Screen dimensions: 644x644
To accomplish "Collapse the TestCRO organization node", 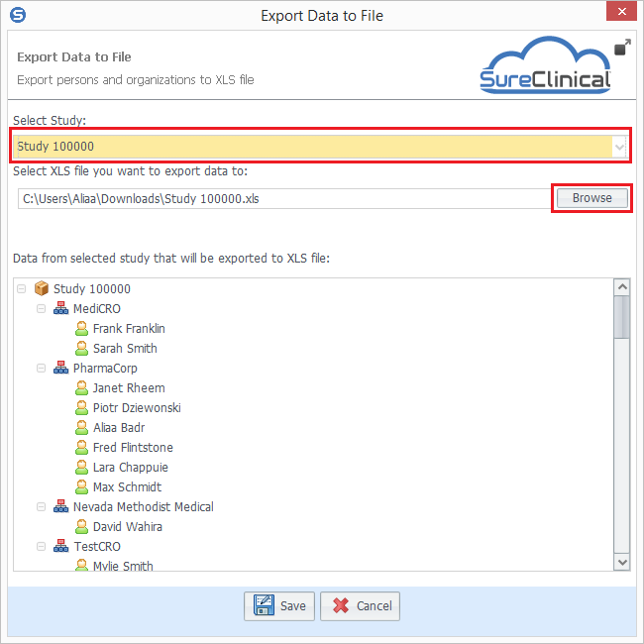I will click(x=41, y=547).
